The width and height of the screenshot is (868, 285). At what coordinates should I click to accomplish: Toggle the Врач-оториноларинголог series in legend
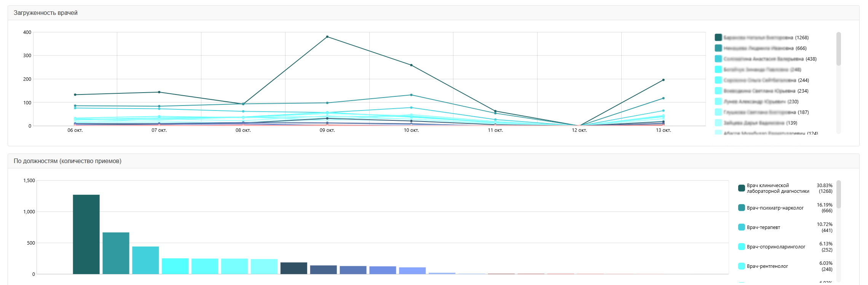coord(775,247)
